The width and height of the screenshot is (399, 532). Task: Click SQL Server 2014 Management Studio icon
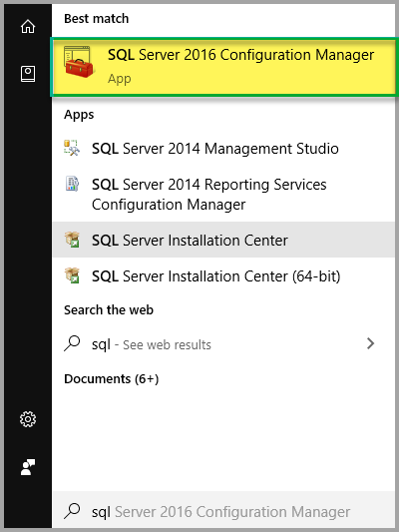(72, 148)
